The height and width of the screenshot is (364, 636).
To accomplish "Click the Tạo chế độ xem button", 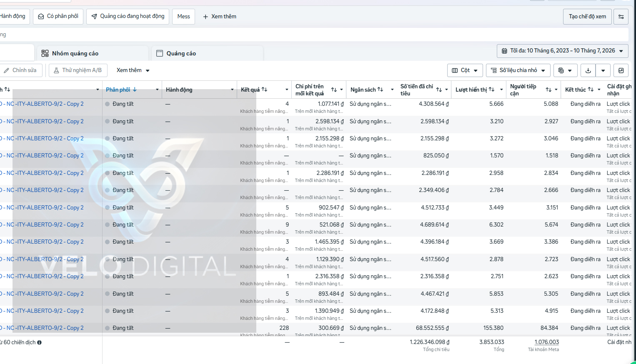I will [587, 17].
